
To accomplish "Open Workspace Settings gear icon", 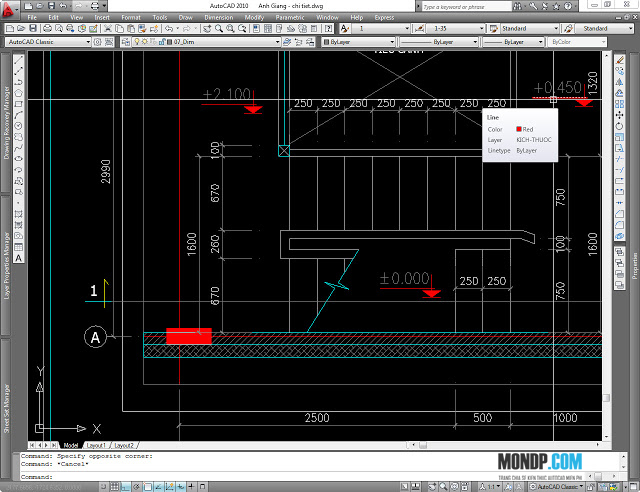I will 98,42.
